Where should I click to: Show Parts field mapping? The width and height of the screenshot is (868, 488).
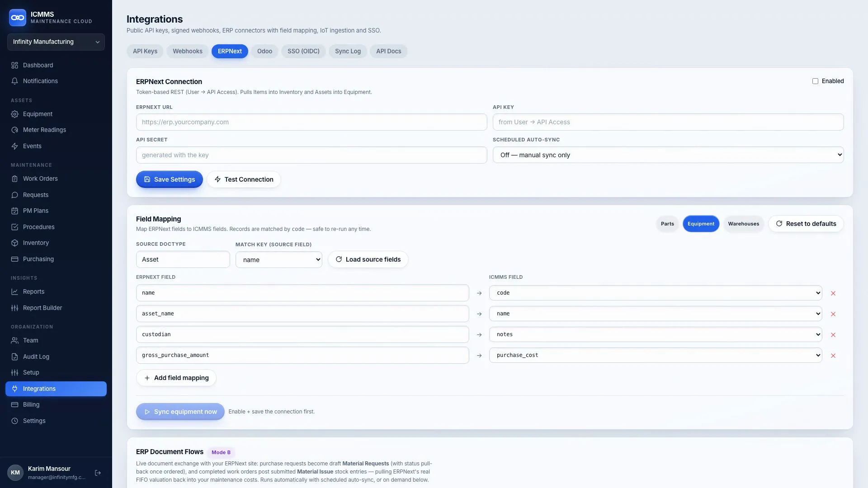pos(667,224)
